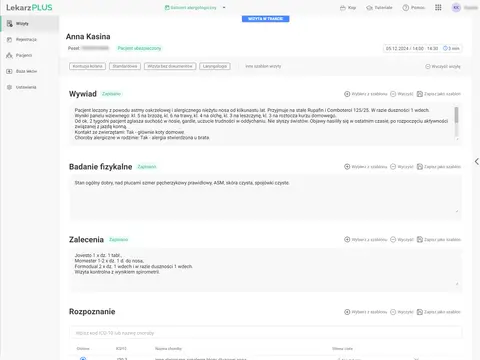Click Wybierz z szablonu in Zalecenia
480x360 pixels.
366,239
